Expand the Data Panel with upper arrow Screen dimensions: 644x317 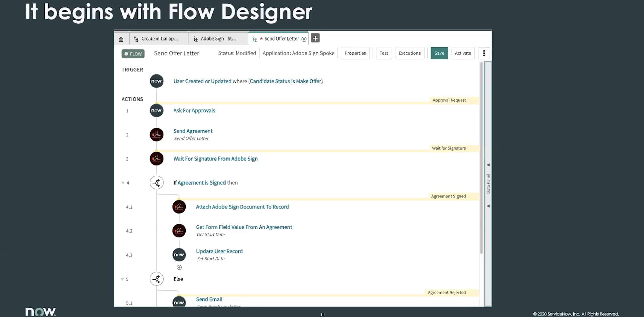coord(488,165)
